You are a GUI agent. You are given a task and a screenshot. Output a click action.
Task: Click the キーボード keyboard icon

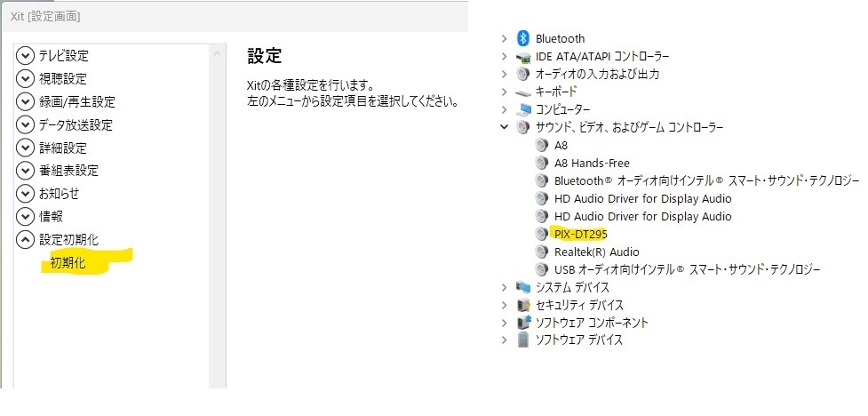[522, 92]
